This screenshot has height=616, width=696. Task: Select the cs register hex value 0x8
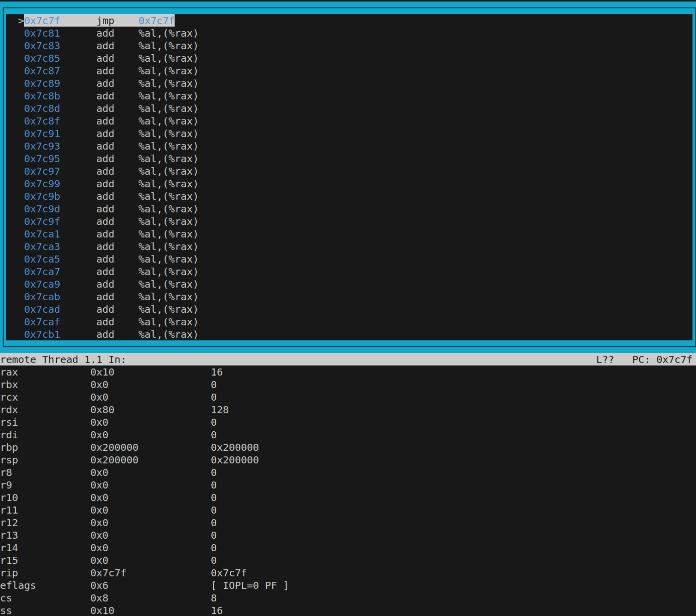pos(99,598)
